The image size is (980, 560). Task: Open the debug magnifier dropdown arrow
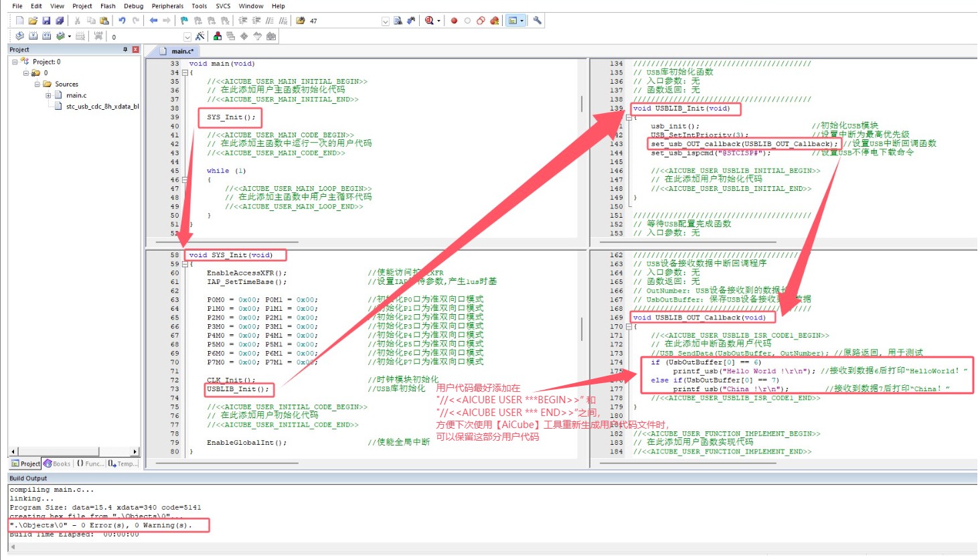click(438, 21)
